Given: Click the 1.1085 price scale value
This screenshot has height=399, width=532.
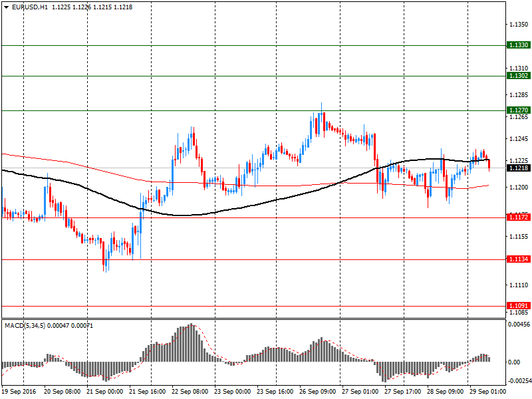Looking at the screenshot, I should [x=519, y=312].
